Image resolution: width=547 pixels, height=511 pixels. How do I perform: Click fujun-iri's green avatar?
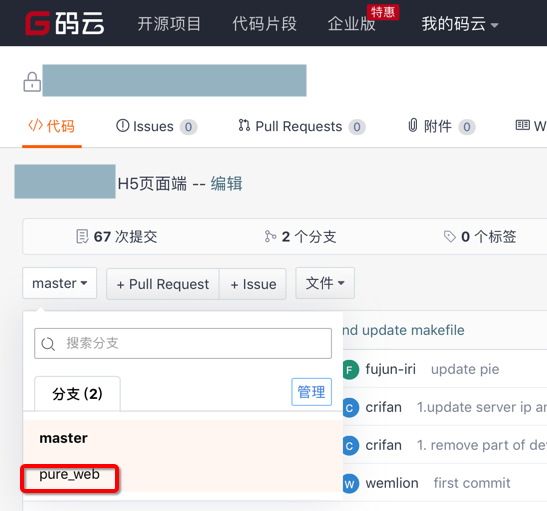click(350, 370)
